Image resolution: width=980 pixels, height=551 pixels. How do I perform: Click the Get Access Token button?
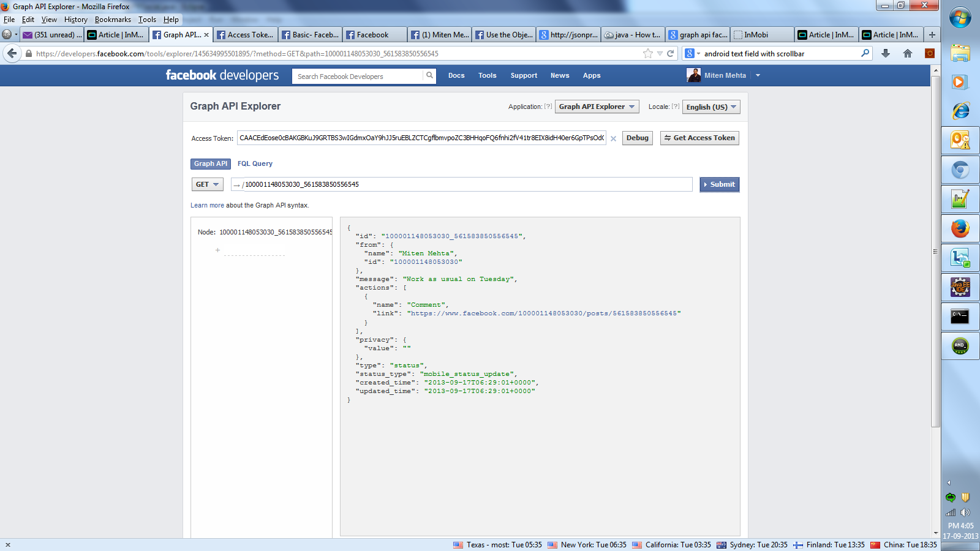coord(699,138)
